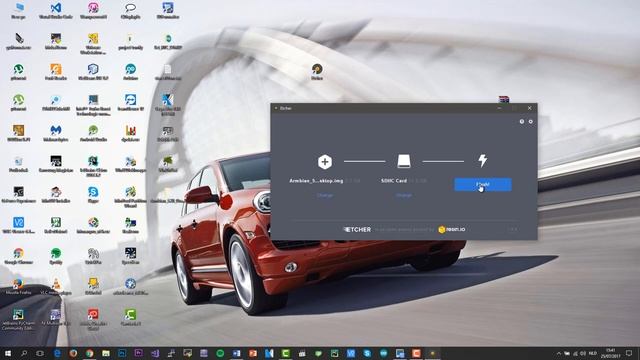Open Chrome from the taskbar
This screenshot has height=360, width=640.
tap(90, 353)
